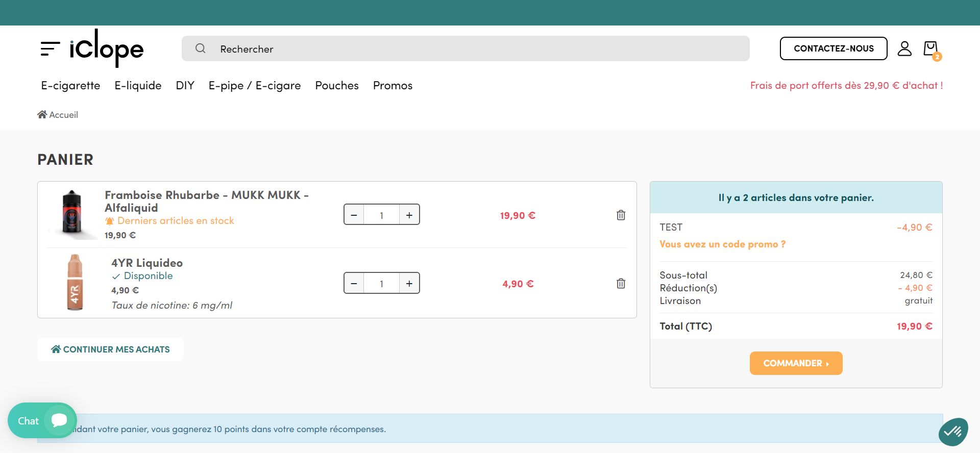Open the 4YR Liquideo product title link
Image resolution: width=980 pixels, height=453 pixels.
tap(147, 263)
